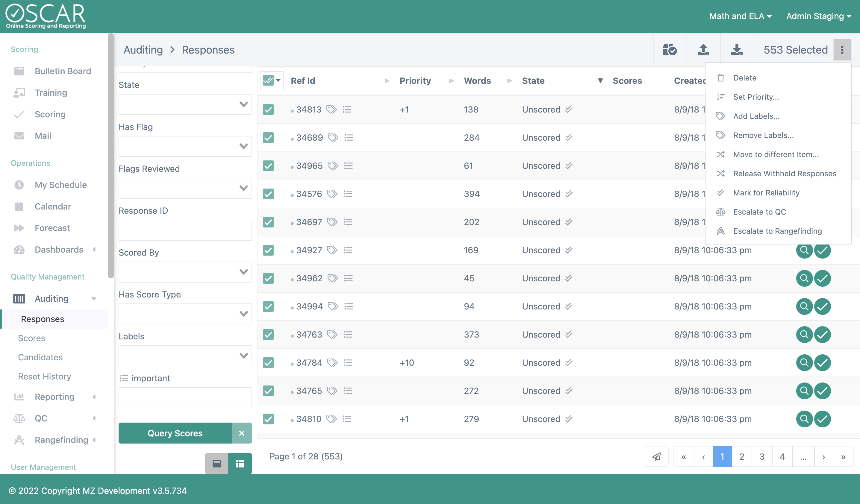Switch to card view layout icon
The height and width of the screenshot is (504, 860).
point(216,463)
